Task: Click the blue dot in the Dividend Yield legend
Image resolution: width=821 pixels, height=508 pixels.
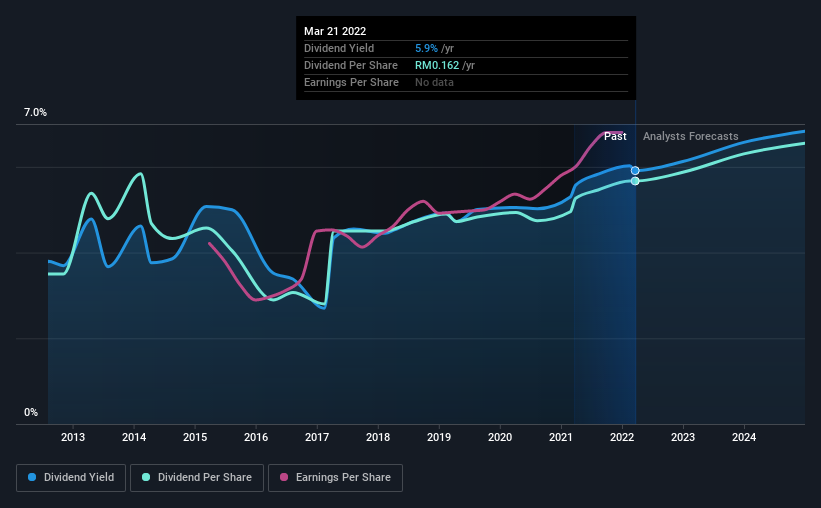Action: click(32, 477)
